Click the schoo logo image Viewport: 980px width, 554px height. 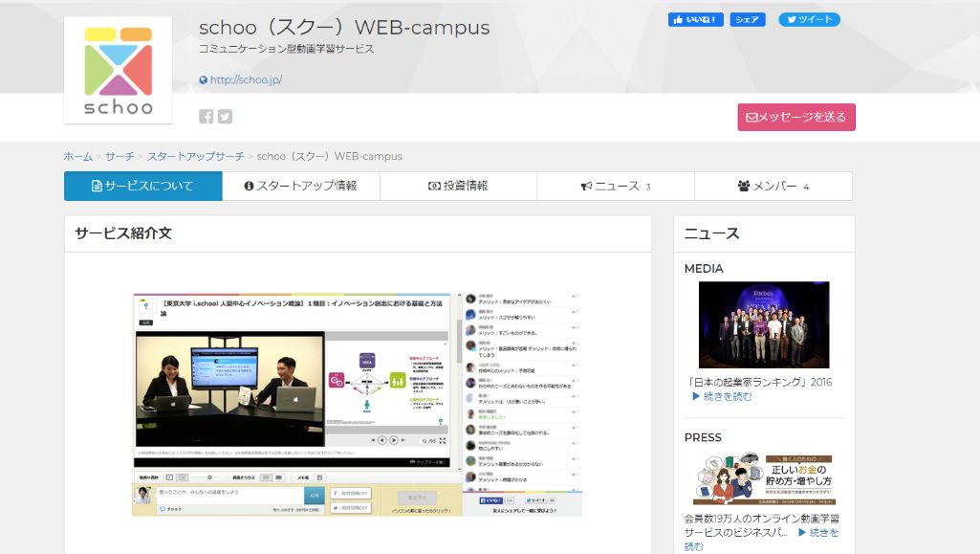[119, 70]
